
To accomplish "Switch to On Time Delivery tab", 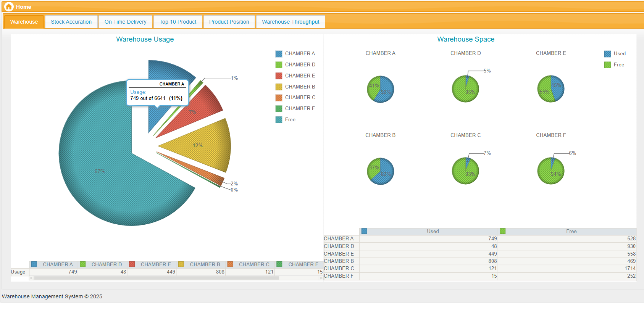I will pyautogui.click(x=125, y=22).
